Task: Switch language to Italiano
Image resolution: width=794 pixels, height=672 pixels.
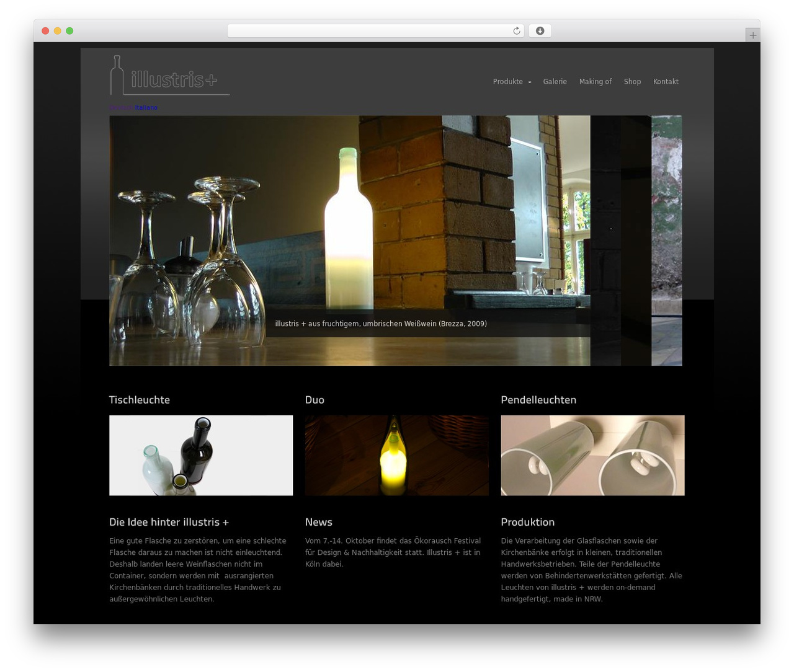Action: coord(146,108)
